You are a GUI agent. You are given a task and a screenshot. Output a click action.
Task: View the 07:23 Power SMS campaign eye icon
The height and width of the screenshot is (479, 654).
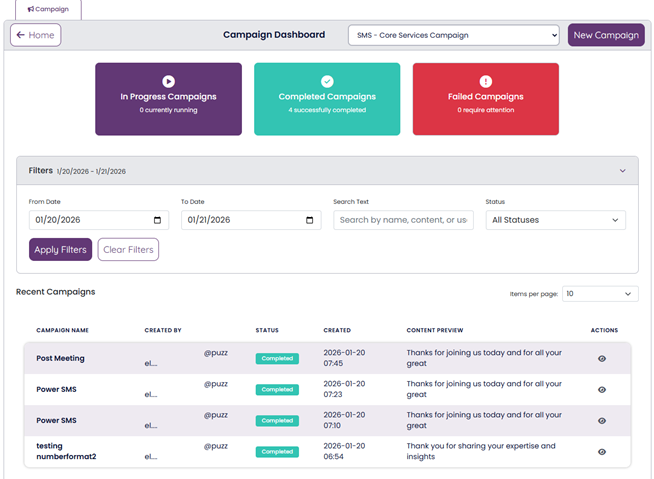pos(601,390)
